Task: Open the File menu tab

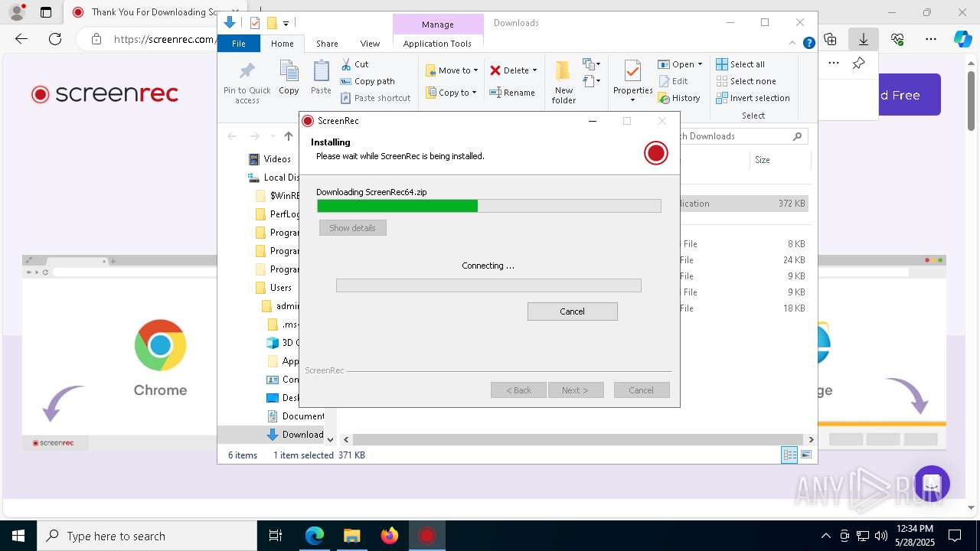Action: coord(239,44)
